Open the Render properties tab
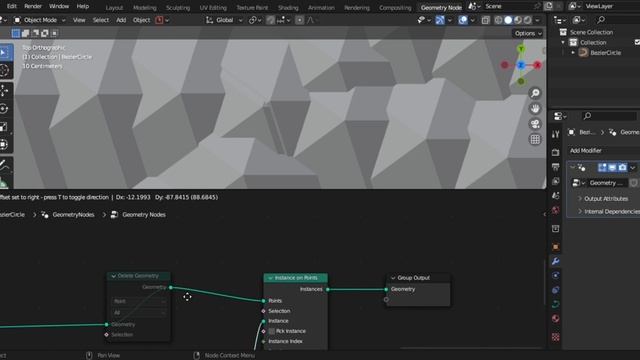Viewport: 640px width, 360px height. 556,152
